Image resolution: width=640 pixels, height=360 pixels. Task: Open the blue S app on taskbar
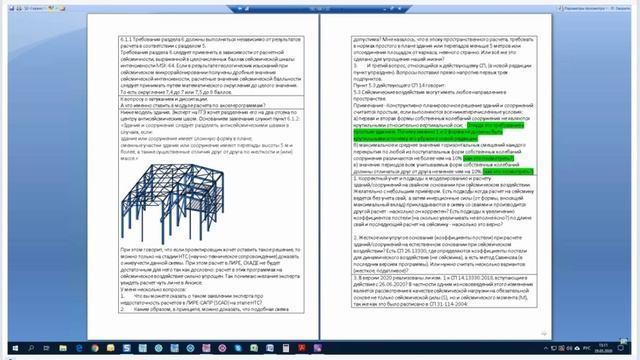(x=127, y=348)
